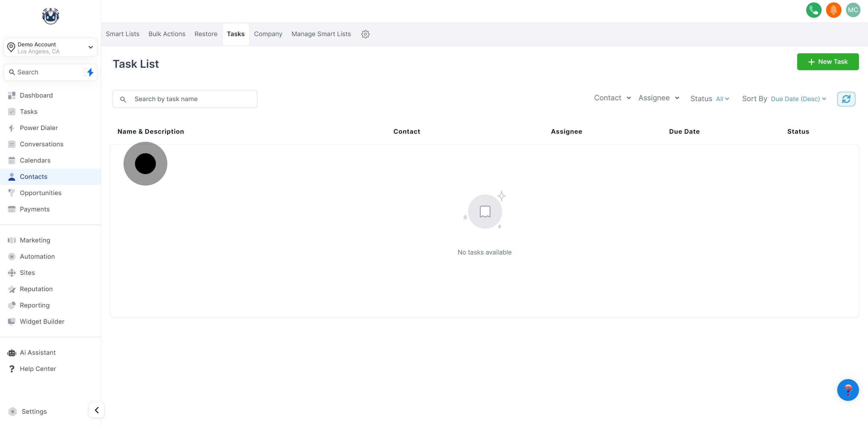Open the Status All filter dropdown
The height and width of the screenshot is (427, 868).
(722, 99)
